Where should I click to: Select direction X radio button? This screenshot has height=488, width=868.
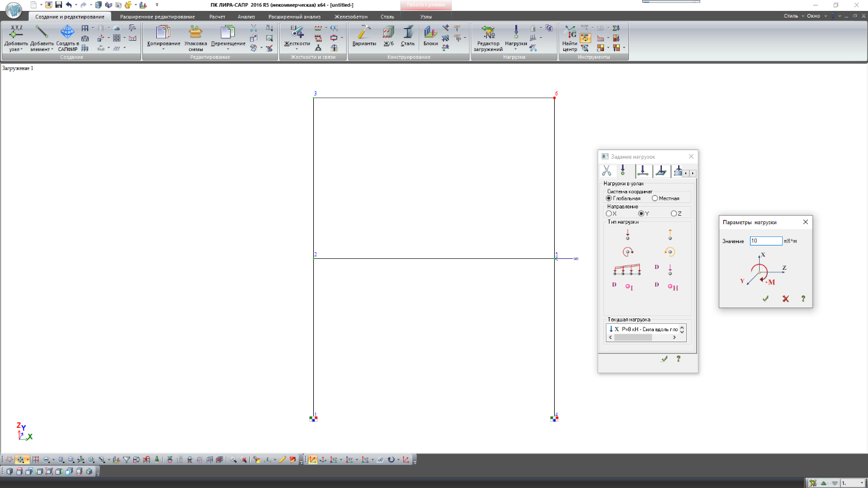(611, 213)
